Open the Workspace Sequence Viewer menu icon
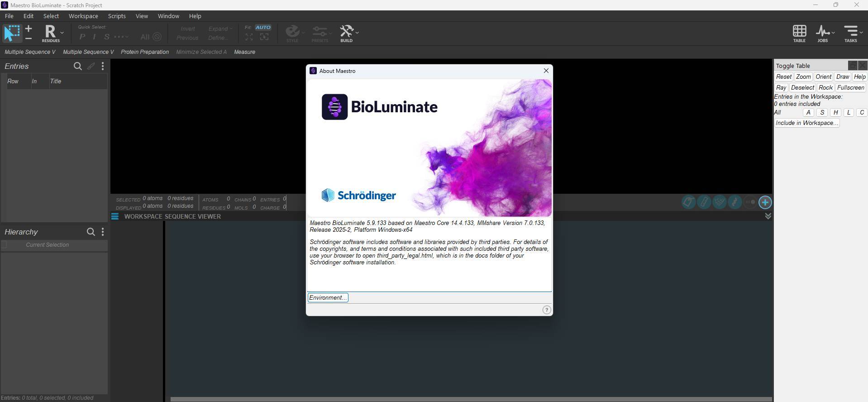 point(115,216)
